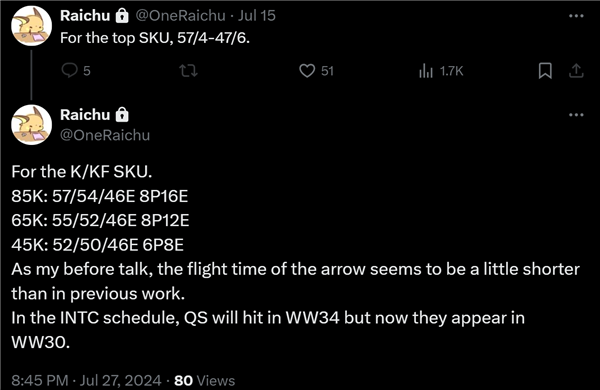The width and height of the screenshot is (600, 390).
Task: Open Raichu display name in first tweet
Action: point(85,16)
